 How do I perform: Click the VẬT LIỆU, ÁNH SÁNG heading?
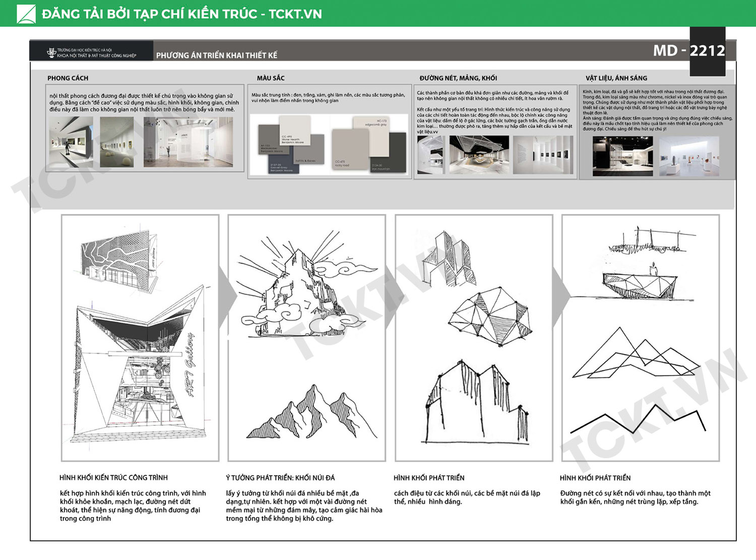616,78
